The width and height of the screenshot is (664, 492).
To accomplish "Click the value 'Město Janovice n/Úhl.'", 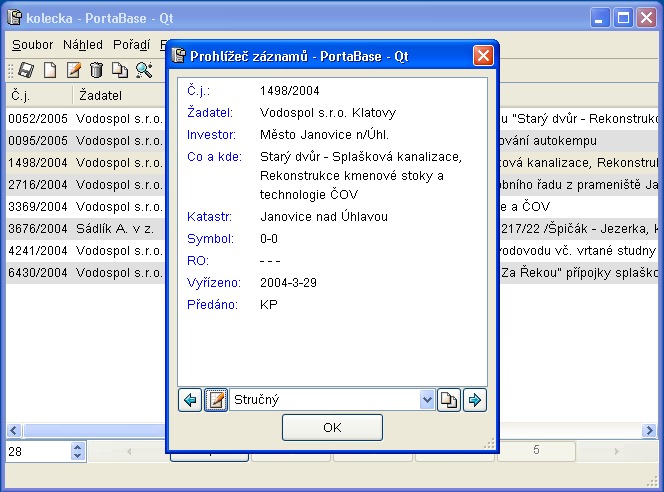I will click(324, 135).
